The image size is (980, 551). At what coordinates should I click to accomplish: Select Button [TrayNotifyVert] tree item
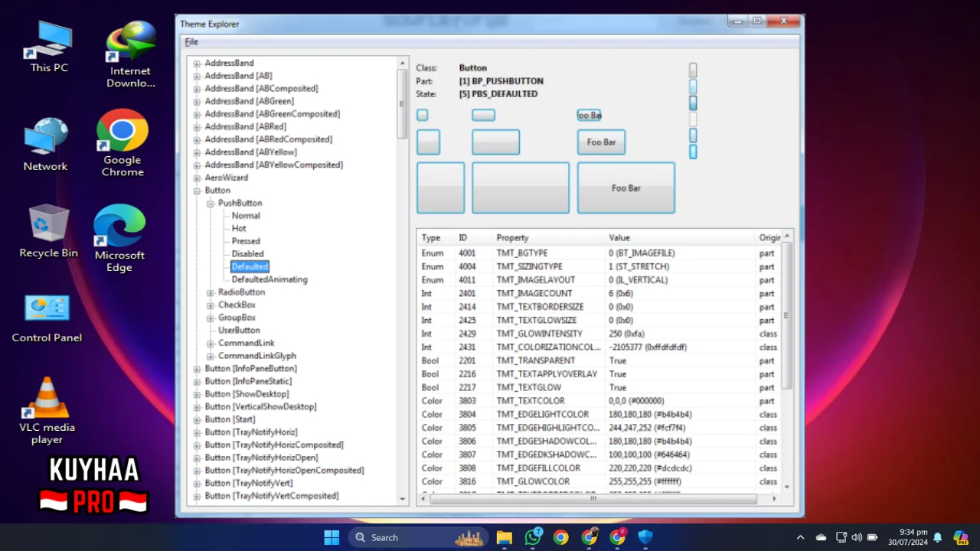[x=248, y=483]
